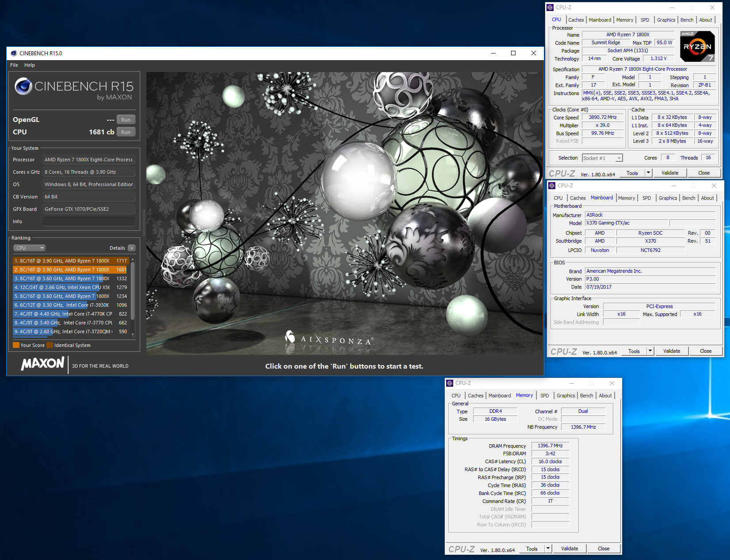Click Close button in Mainboard CPU-Z window
Viewport: 730px width, 560px height.
pyautogui.click(x=706, y=351)
